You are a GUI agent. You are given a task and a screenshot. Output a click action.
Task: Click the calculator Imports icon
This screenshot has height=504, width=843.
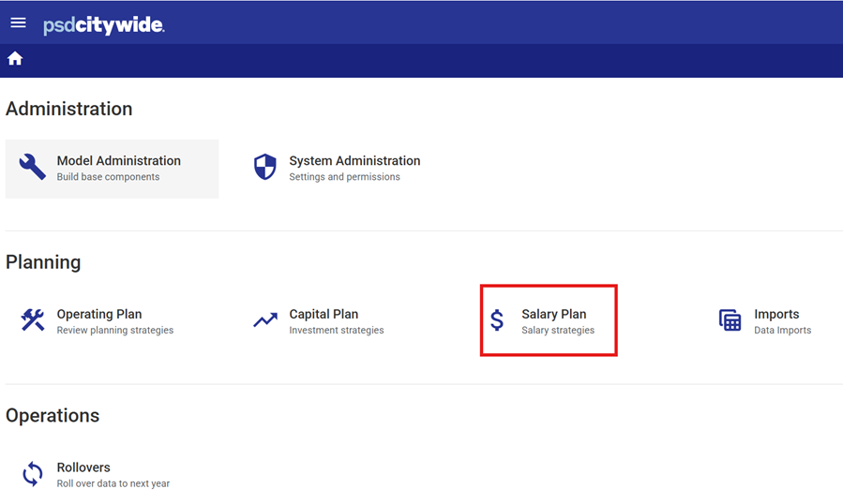[730, 320]
